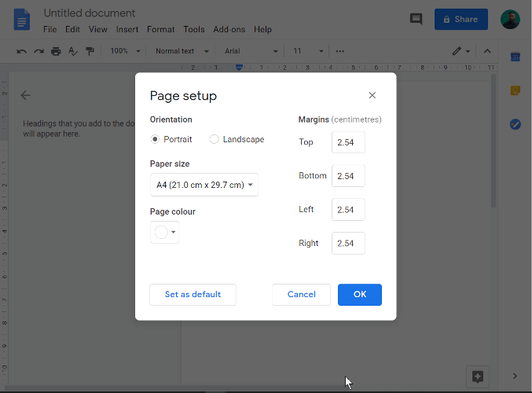Open comment history icon
Screen dimensions: 532x393
[416, 19]
